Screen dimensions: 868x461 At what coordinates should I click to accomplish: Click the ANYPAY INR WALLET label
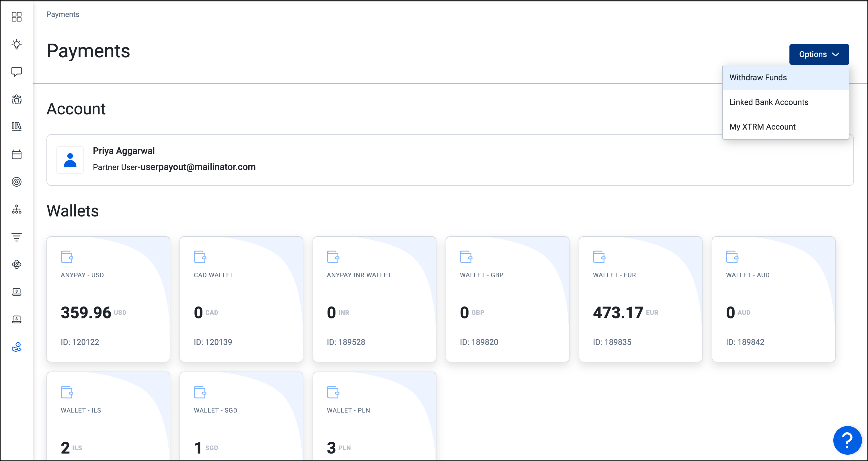[x=359, y=275]
